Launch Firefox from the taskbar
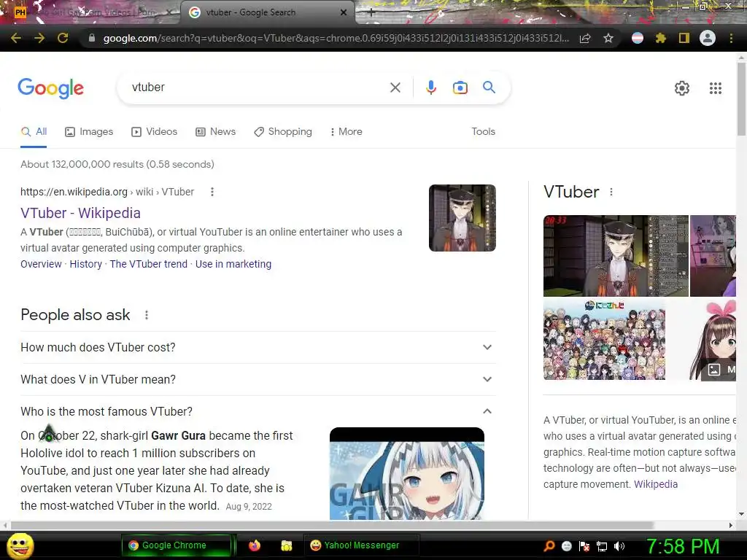The image size is (747, 560). (x=255, y=545)
